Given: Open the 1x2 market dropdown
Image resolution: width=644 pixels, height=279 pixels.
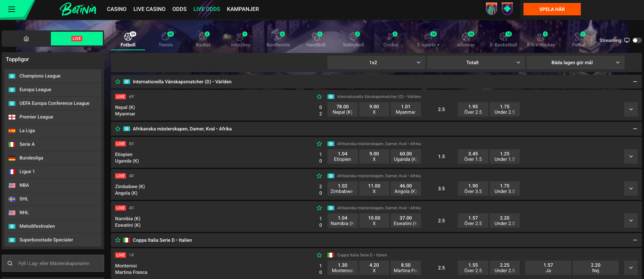Looking at the screenshot, I should pos(376,62).
